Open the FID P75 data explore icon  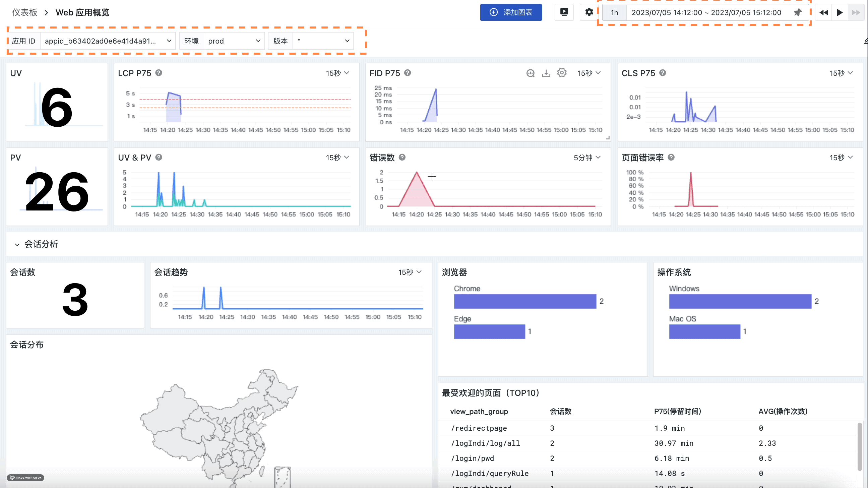pos(531,73)
